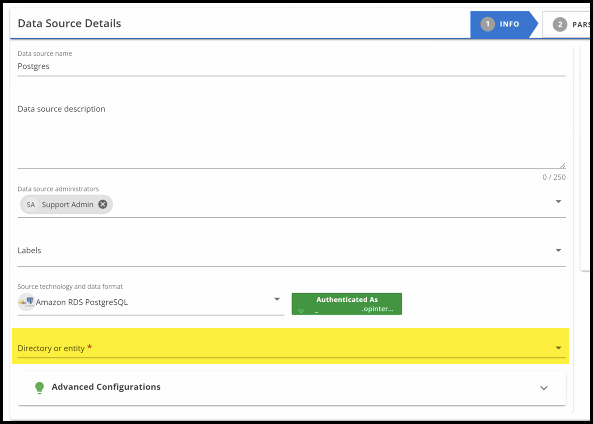Click the Advanced Configurations heading
Image resolution: width=593 pixels, height=424 pixels.
[x=106, y=387]
